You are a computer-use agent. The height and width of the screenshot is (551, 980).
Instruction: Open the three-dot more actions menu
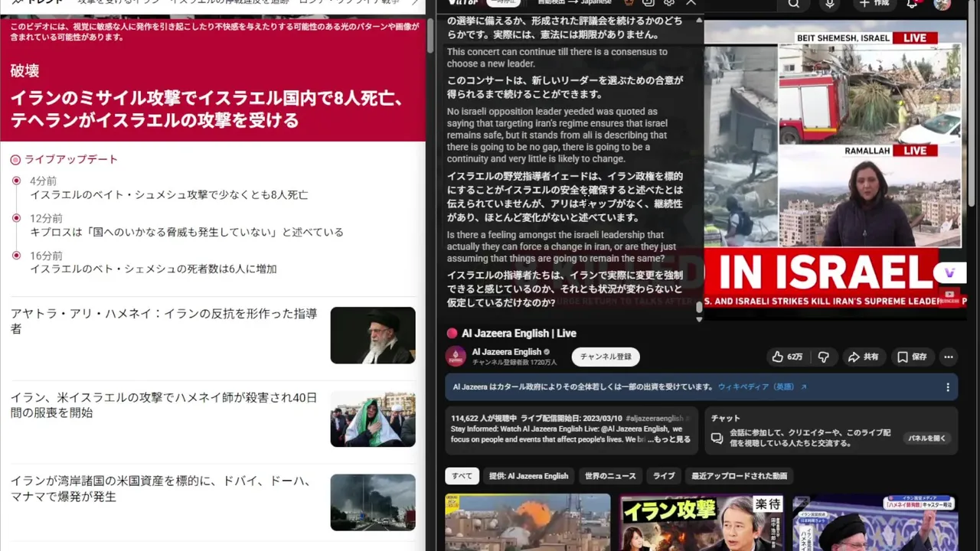(949, 357)
